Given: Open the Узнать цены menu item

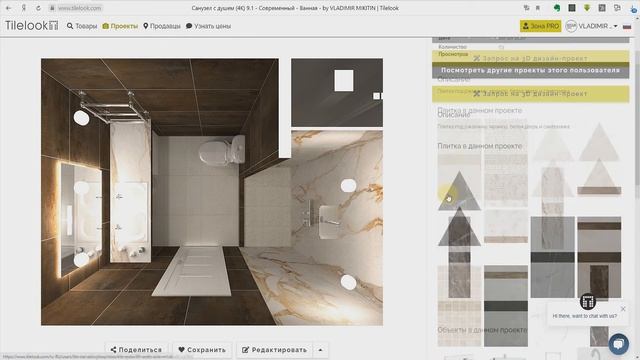Looking at the screenshot, I should [x=212, y=26].
